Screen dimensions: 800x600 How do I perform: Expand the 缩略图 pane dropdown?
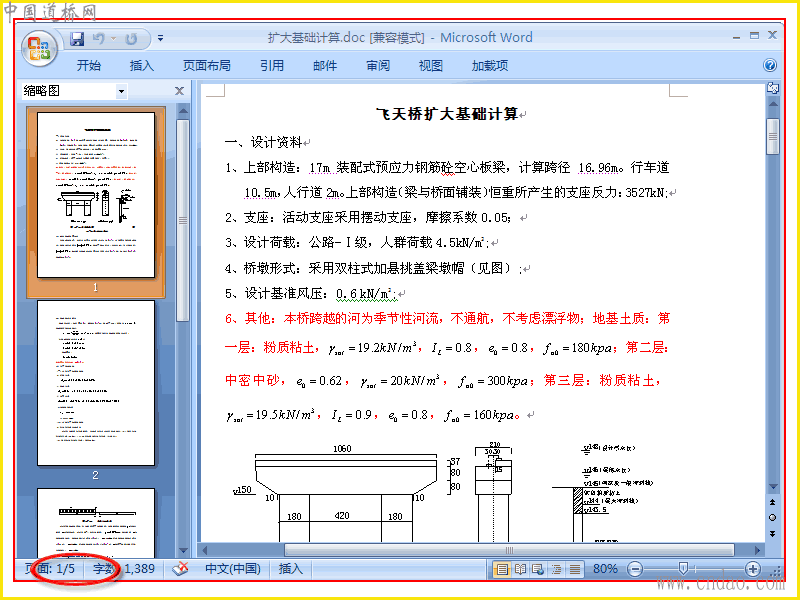pyautogui.click(x=121, y=91)
